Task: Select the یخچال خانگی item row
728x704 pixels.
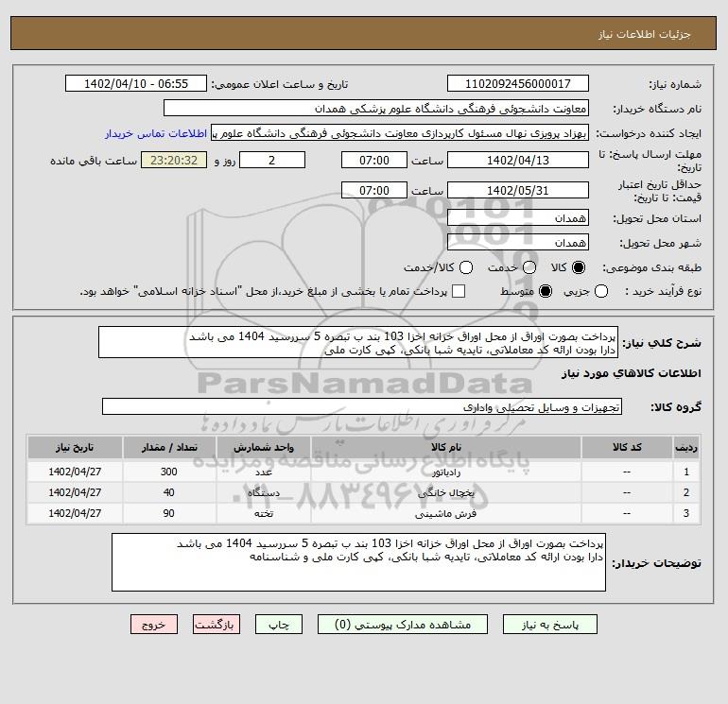Action: pos(364,493)
